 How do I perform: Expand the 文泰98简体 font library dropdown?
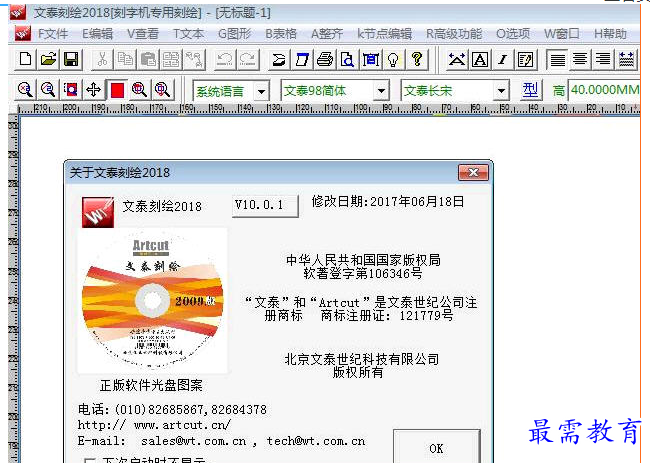[x=381, y=91]
